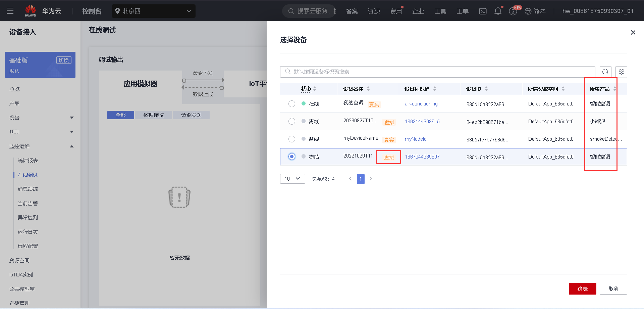Open the page size dropdown showing 10
Viewport: 644px width, 309px height.
pos(292,179)
